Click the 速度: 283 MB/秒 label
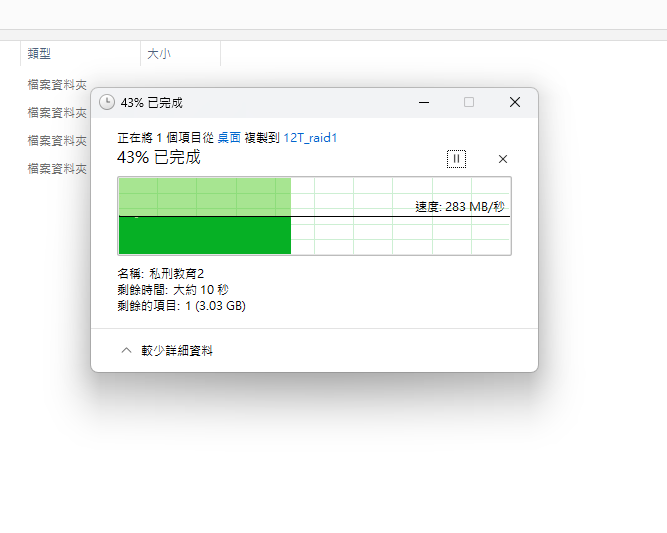 point(460,207)
